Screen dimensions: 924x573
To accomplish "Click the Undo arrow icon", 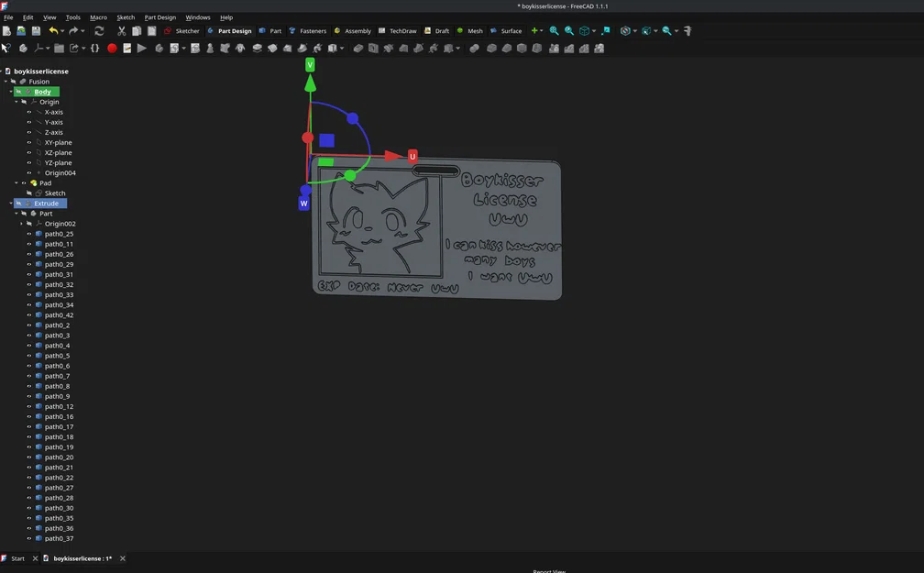I will 53,30.
